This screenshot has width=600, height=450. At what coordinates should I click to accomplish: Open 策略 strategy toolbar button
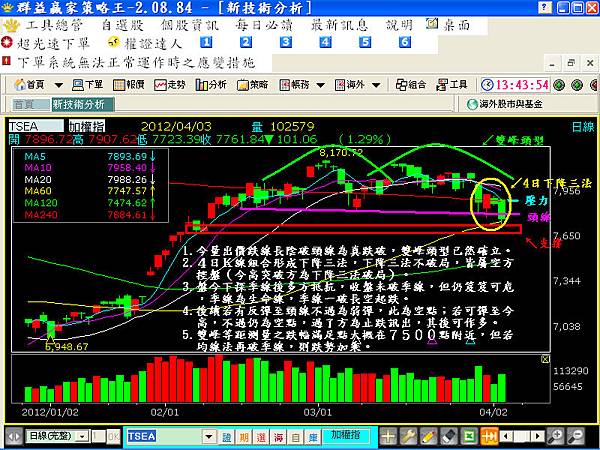pyautogui.click(x=252, y=85)
